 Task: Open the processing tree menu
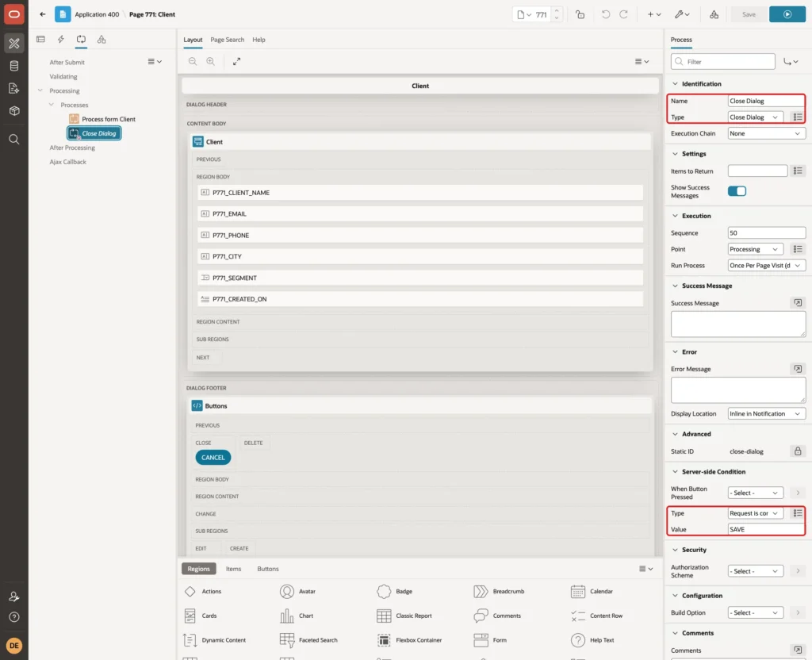click(x=155, y=62)
